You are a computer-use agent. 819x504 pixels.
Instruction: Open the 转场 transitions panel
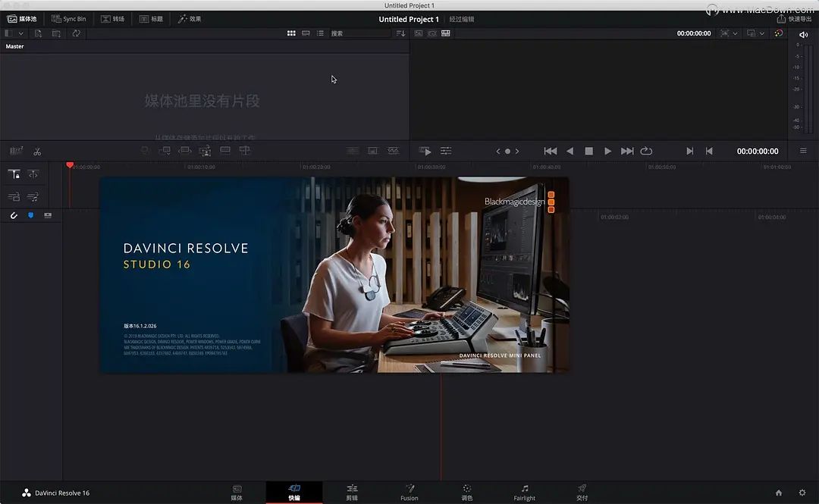[x=112, y=18]
